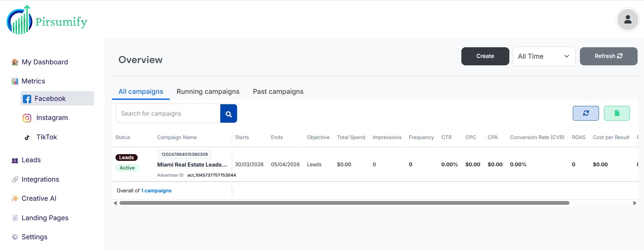Click the Objective column header
Screen dimensions: 644x249
coord(318,137)
